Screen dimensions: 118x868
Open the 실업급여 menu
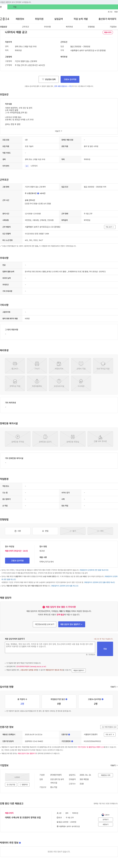coord(59,19)
